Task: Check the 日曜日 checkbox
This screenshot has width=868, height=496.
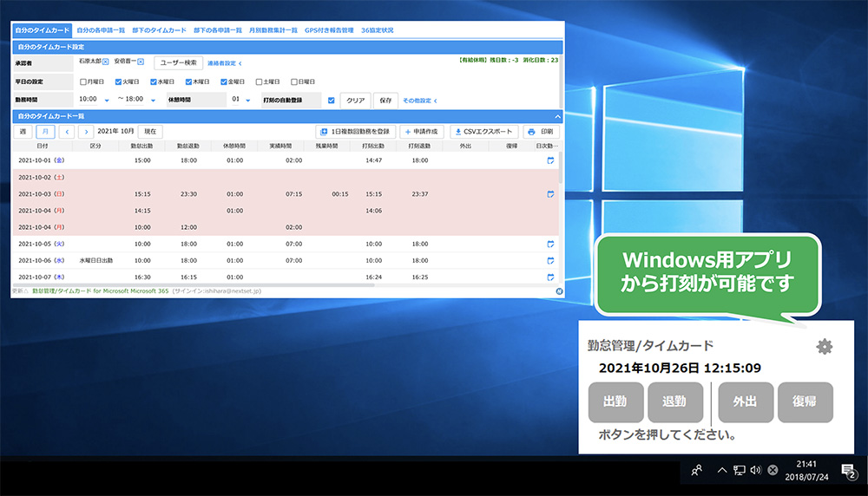Action: [294, 82]
